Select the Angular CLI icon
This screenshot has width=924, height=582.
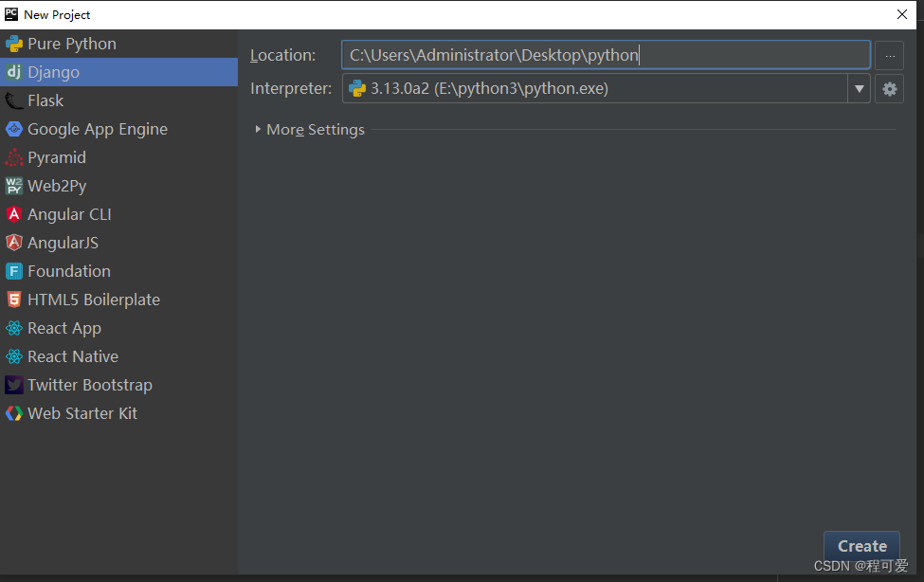click(x=15, y=214)
